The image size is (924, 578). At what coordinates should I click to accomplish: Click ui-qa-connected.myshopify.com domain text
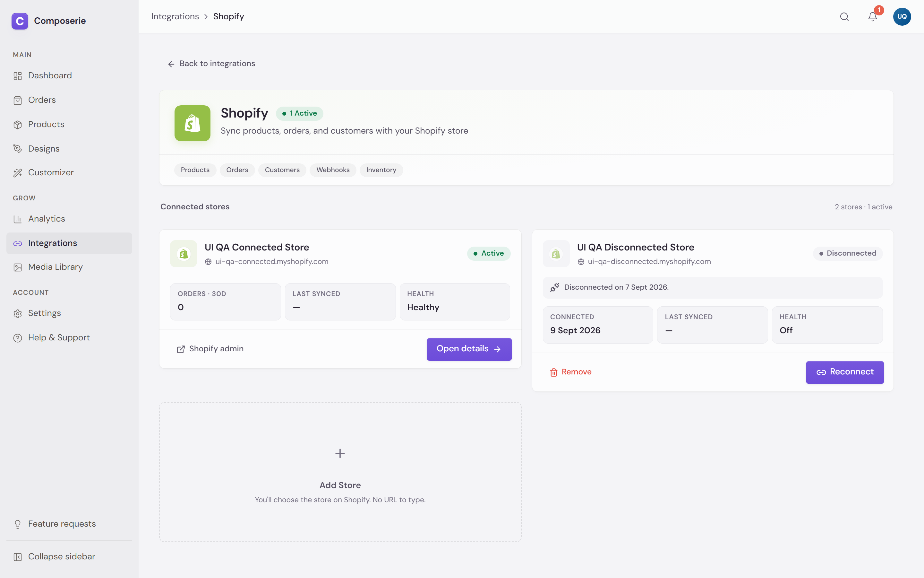[x=272, y=261]
